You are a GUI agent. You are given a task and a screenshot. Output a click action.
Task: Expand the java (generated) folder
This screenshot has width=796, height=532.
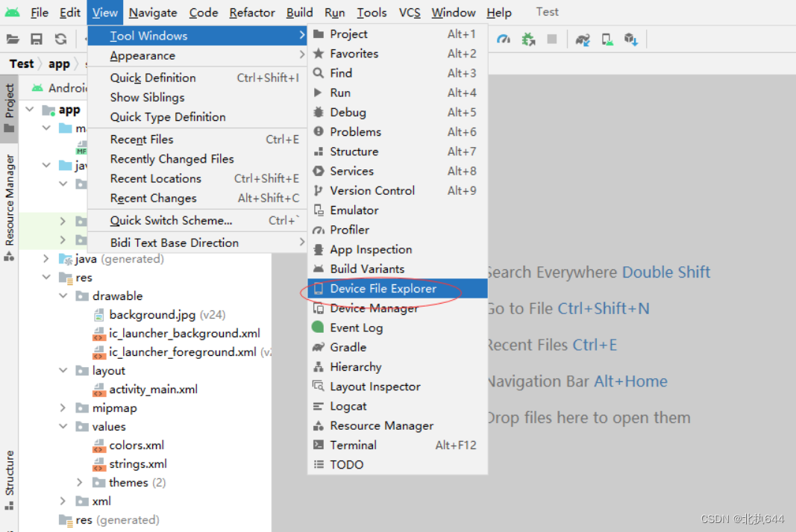point(46,259)
